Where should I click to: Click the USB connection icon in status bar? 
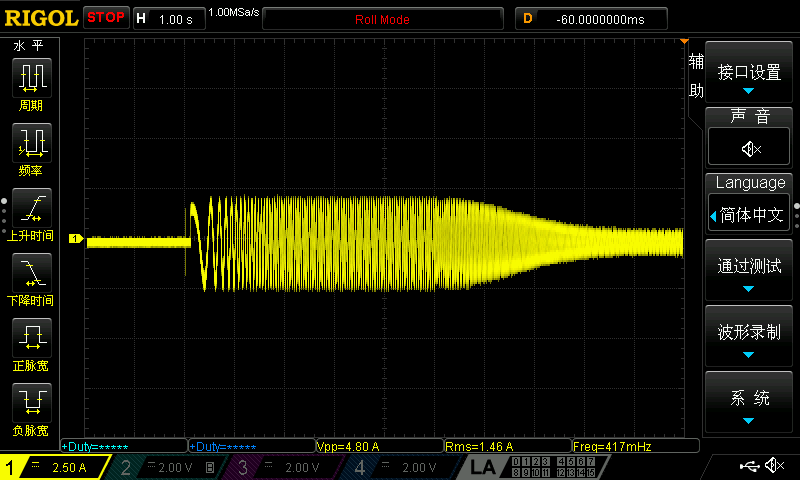[x=749, y=466]
